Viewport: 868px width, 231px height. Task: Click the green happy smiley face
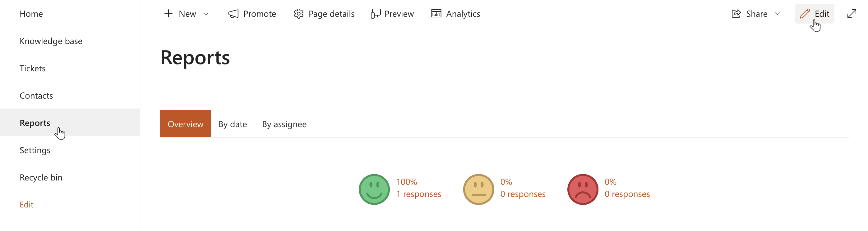point(374,189)
